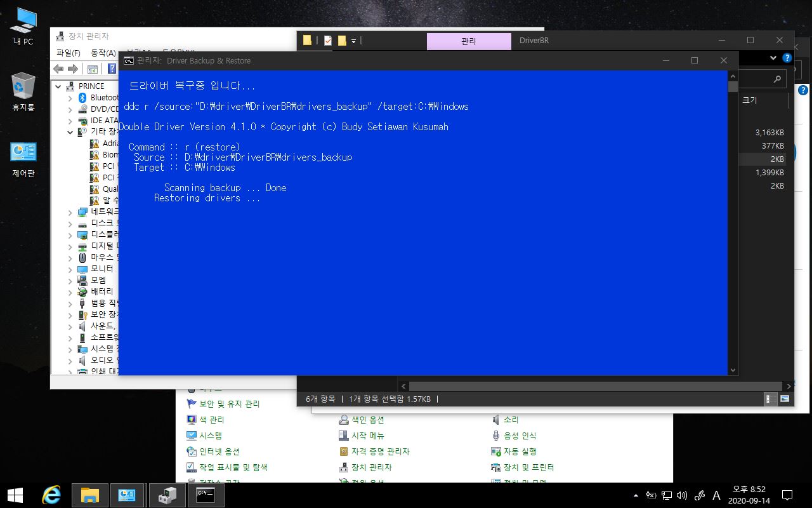Open 시스템 in Control Panel

(x=204, y=436)
